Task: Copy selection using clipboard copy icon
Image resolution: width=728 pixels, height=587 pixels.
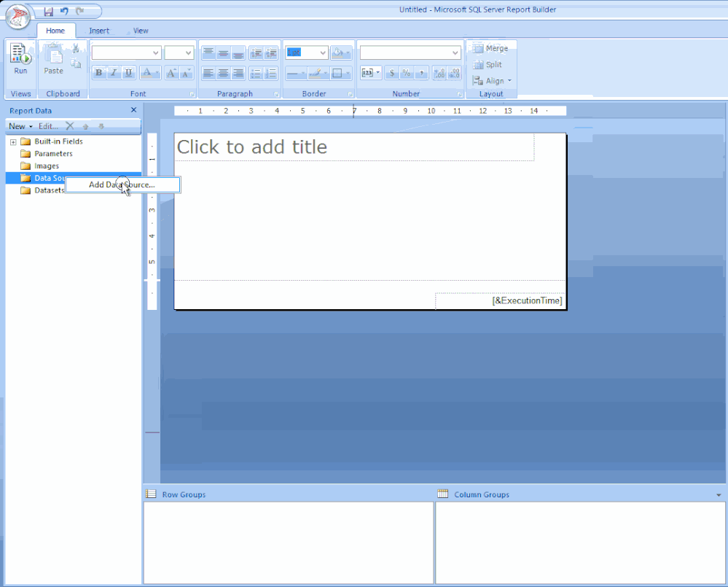Action: point(76,63)
